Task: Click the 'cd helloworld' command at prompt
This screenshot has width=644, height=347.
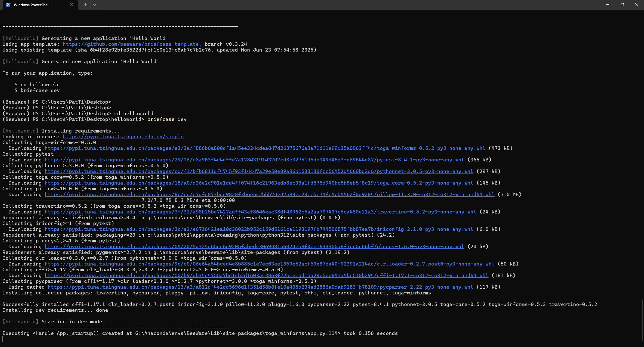Action: [134, 113]
